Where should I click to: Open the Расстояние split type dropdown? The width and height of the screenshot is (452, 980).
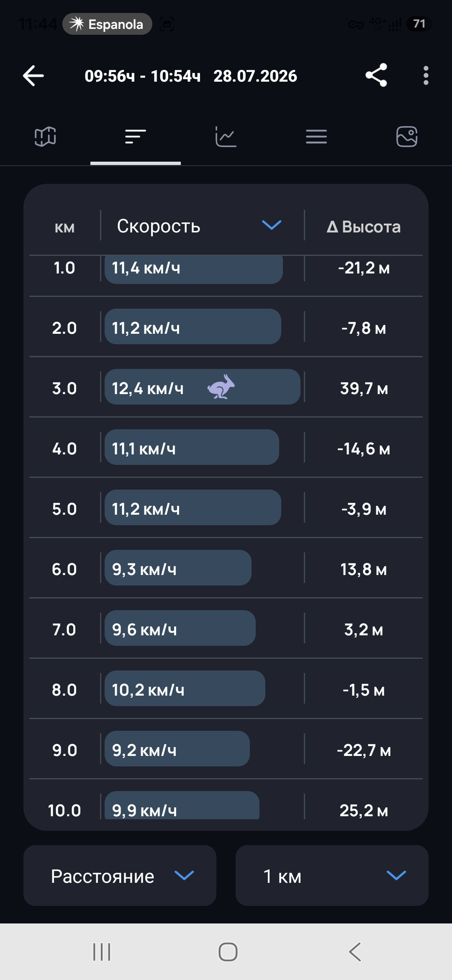[120, 875]
